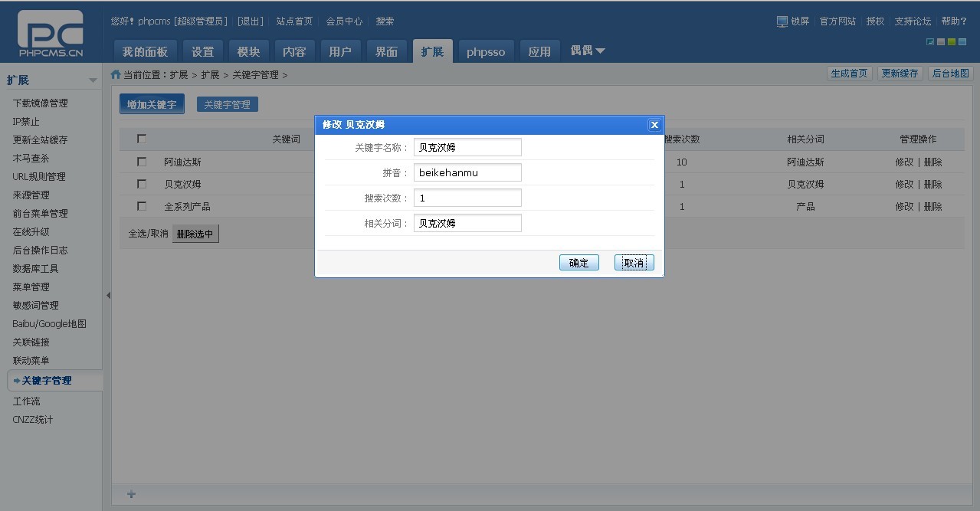This screenshot has height=511, width=980.
Task: Click the 锁屏 link
Action: [800, 21]
